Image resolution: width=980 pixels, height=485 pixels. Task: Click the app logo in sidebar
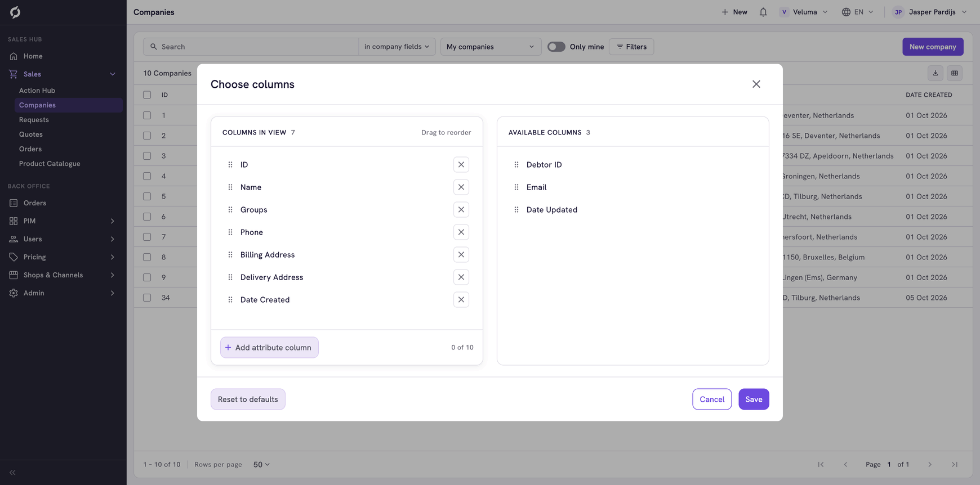point(15,12)
